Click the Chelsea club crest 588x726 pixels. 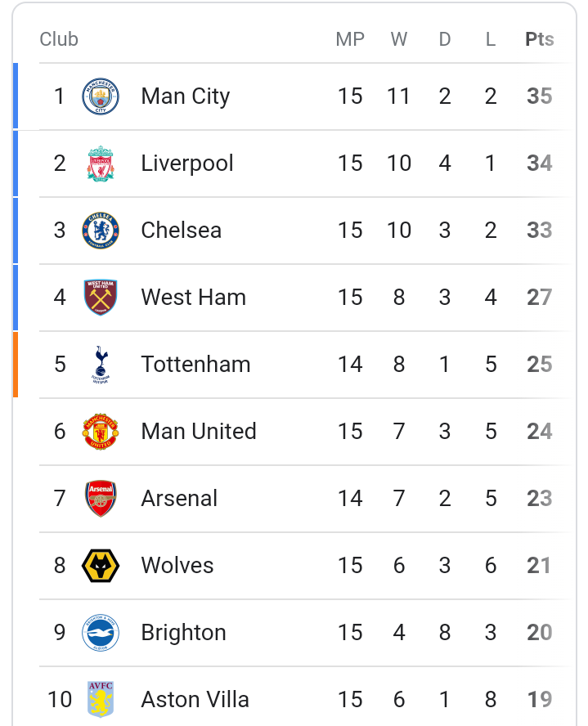[101, 230]
